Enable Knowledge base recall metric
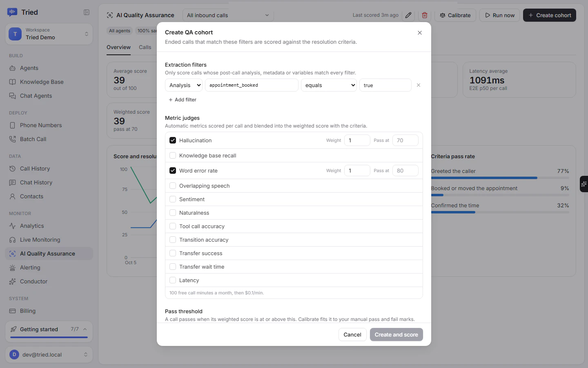 (x=173, y=155)
